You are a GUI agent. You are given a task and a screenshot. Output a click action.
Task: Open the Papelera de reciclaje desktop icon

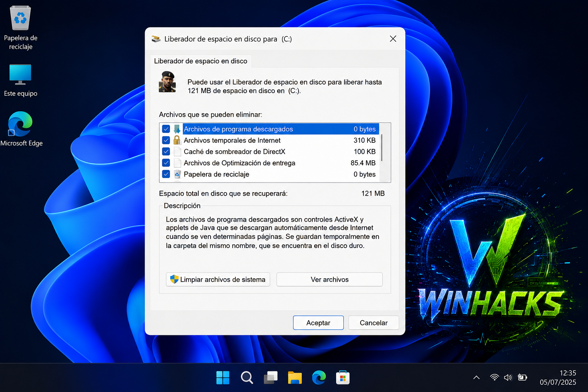point(20,28)
